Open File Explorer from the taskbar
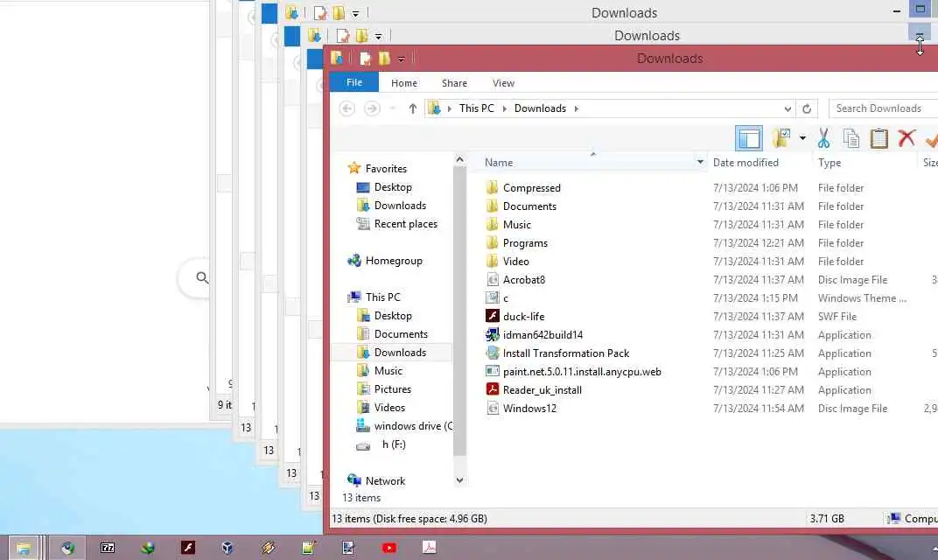938x560 pixels. (24, 548)
